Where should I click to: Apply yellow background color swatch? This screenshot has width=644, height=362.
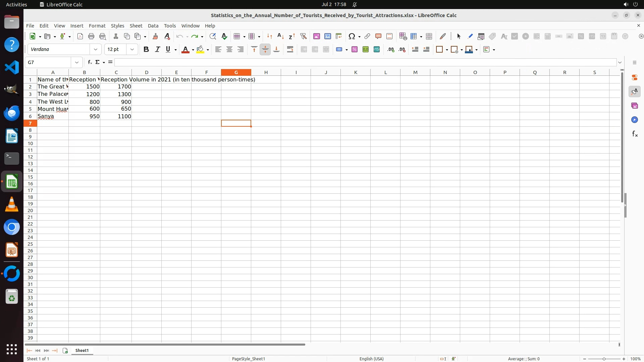200,50
